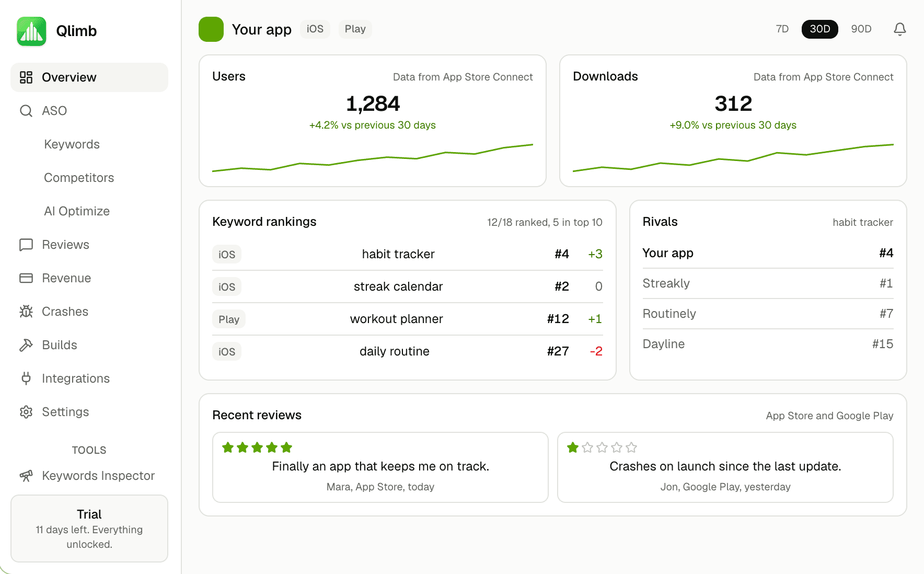Click the Revenue card icon
Screen dimensions: 924x574
pos(26,278)
